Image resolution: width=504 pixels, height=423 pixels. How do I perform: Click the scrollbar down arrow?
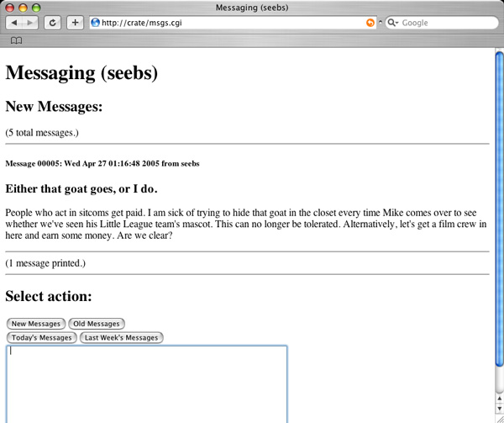coord(498,409)
